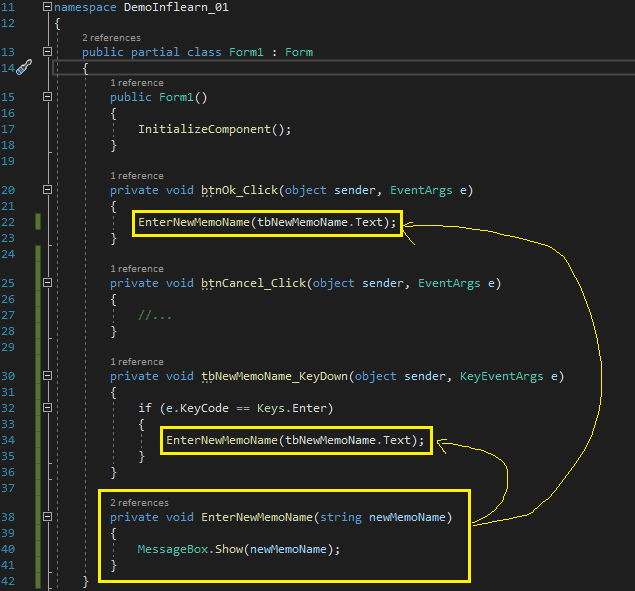635x591 pixels.
Task: Collapse the tbNewMemoName_KeyDown method outline toggle
Action: (x=47, y=376)
